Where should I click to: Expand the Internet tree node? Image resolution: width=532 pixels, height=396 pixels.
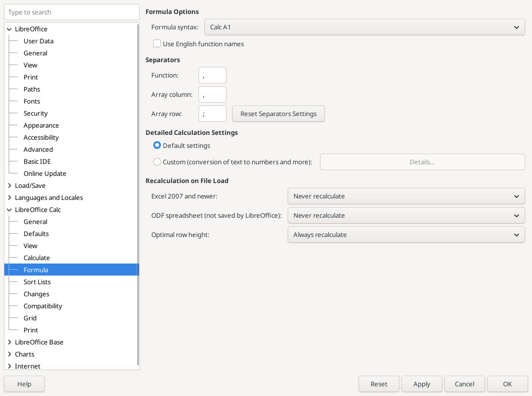9,366
